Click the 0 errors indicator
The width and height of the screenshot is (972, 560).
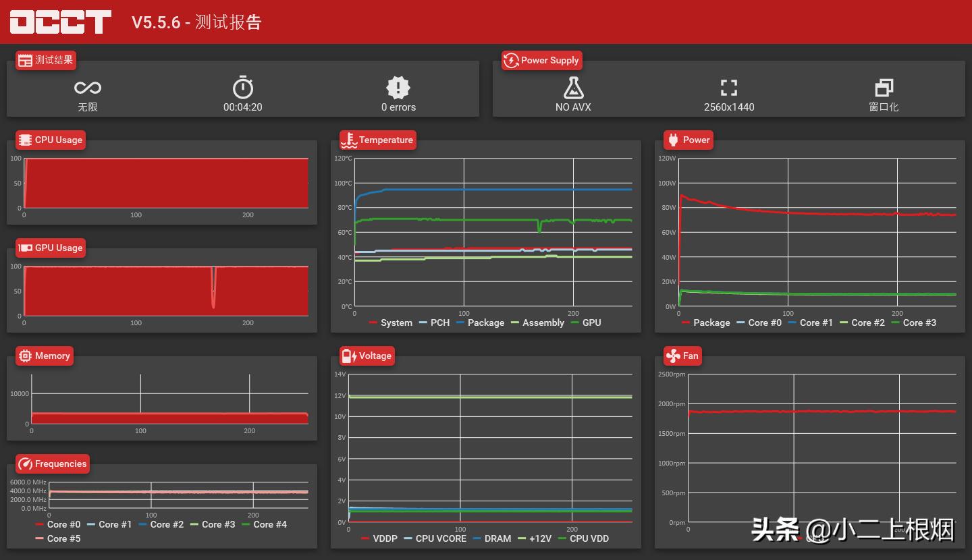coord(398,107)
